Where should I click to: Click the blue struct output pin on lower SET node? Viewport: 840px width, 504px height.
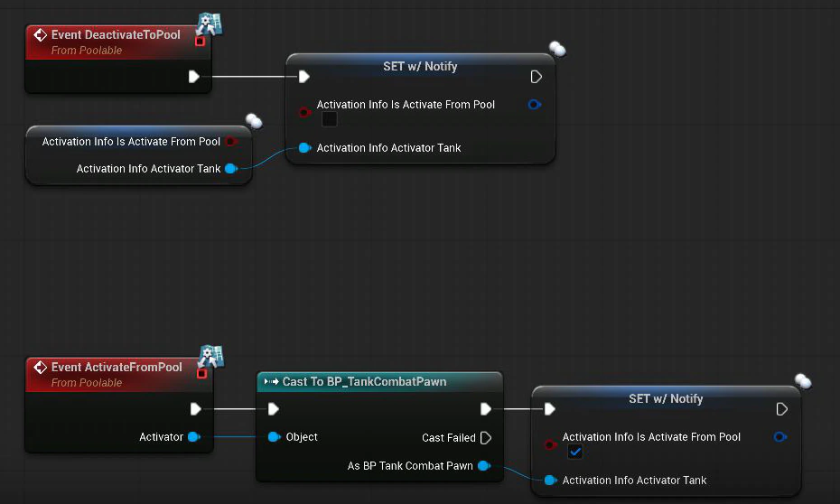click(780, 437)
